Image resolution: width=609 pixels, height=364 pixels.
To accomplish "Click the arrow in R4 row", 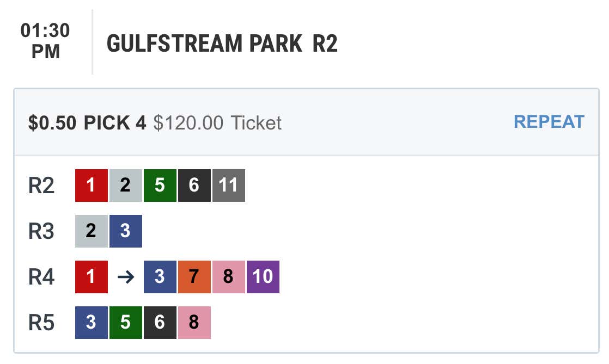I will click(x=126, y=277).
